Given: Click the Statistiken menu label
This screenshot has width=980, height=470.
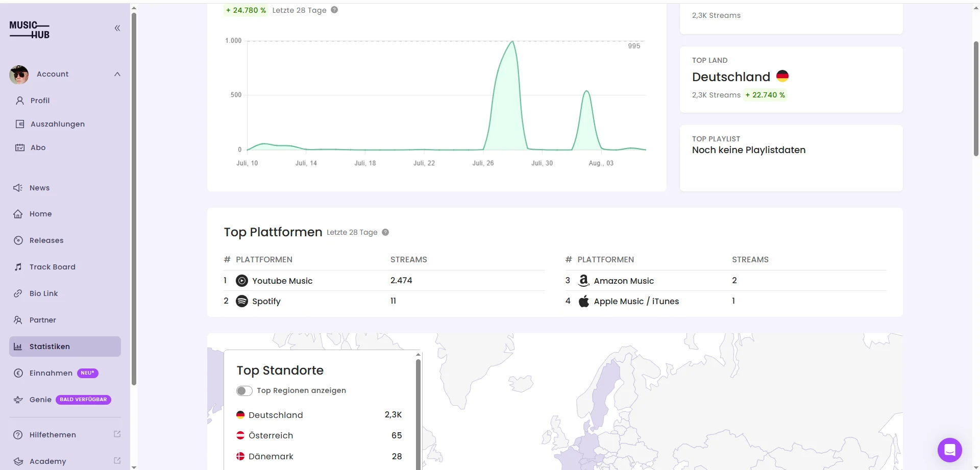Looking at the screenshot, I should pos(50,347).
